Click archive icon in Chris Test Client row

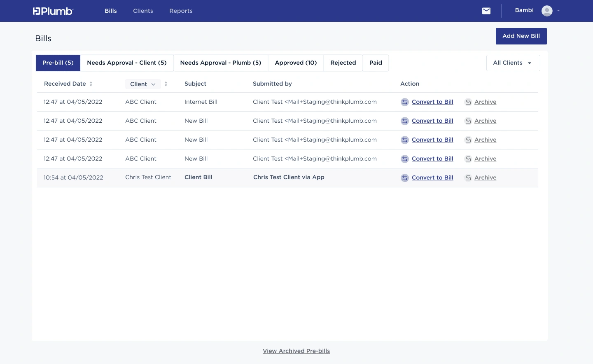coord(468,178)
